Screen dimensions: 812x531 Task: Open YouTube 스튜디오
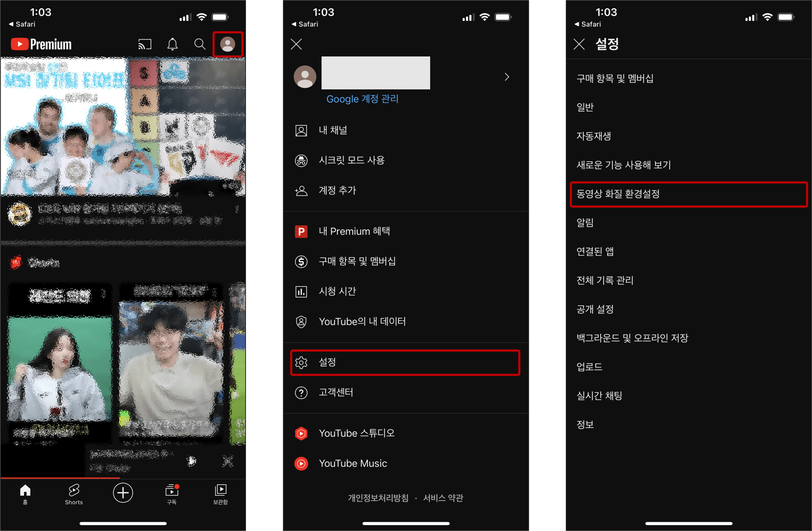coord(406,433)
